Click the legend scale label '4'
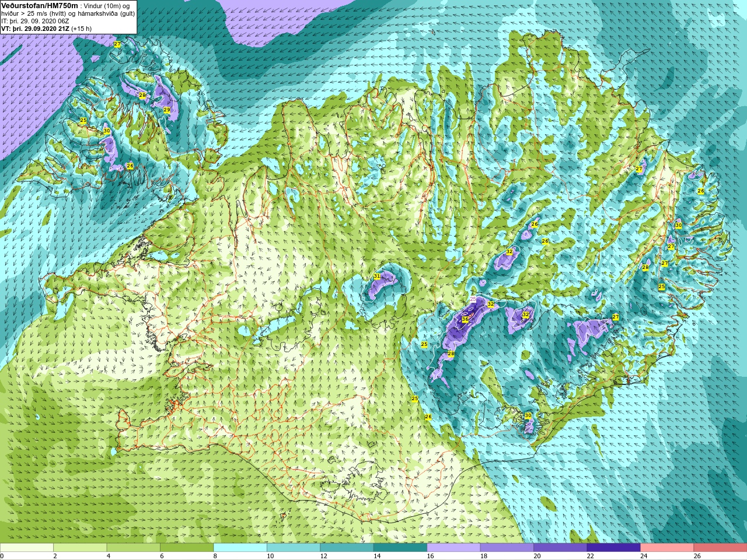 109,556
